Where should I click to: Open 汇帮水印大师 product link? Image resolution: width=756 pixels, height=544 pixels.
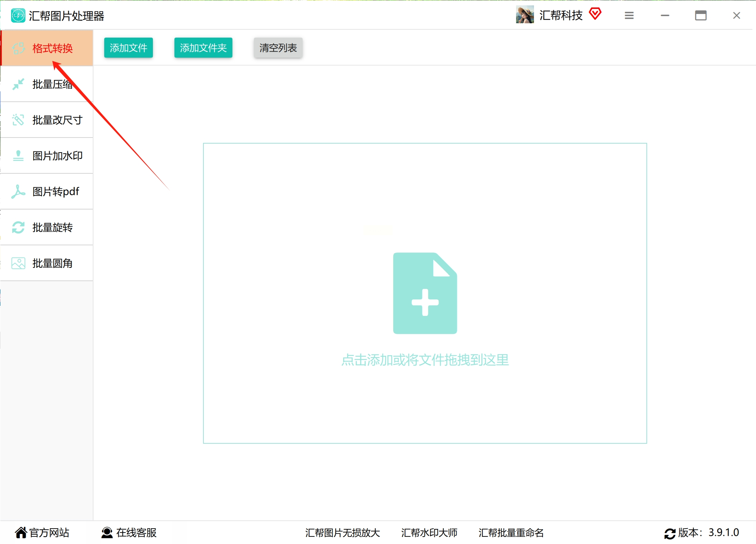(x=429, y=533)
